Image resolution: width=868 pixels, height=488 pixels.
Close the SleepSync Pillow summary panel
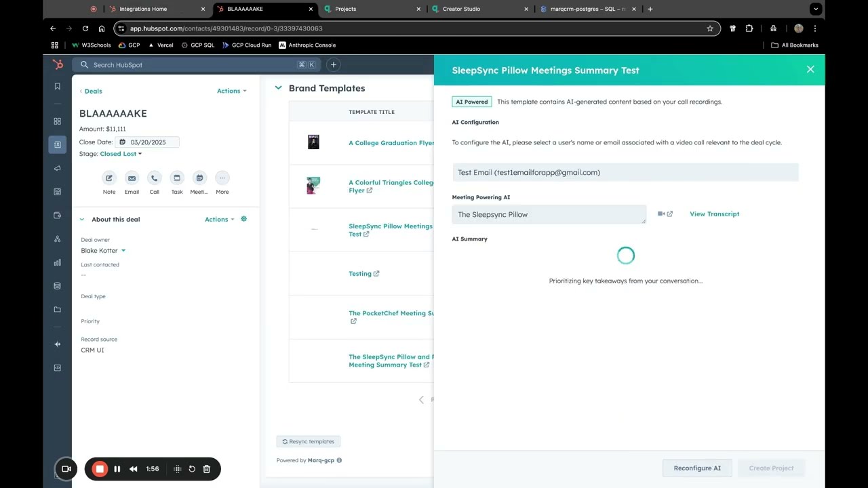(x=810, y=69)
